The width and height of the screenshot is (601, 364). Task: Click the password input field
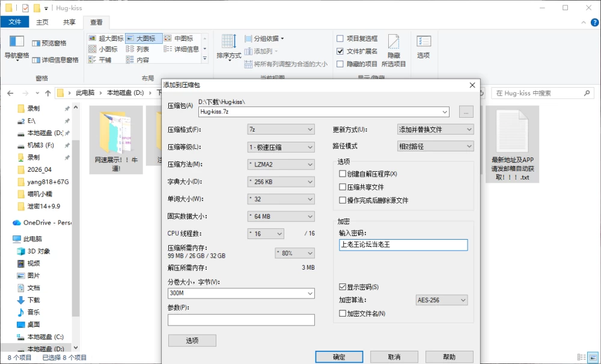403,245
